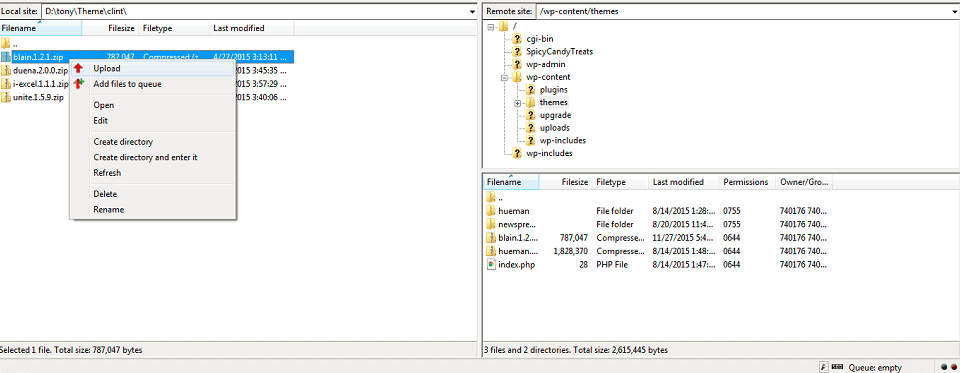Select Edit in the context menu
Screen dimensions: 960x373
(153, 121)
